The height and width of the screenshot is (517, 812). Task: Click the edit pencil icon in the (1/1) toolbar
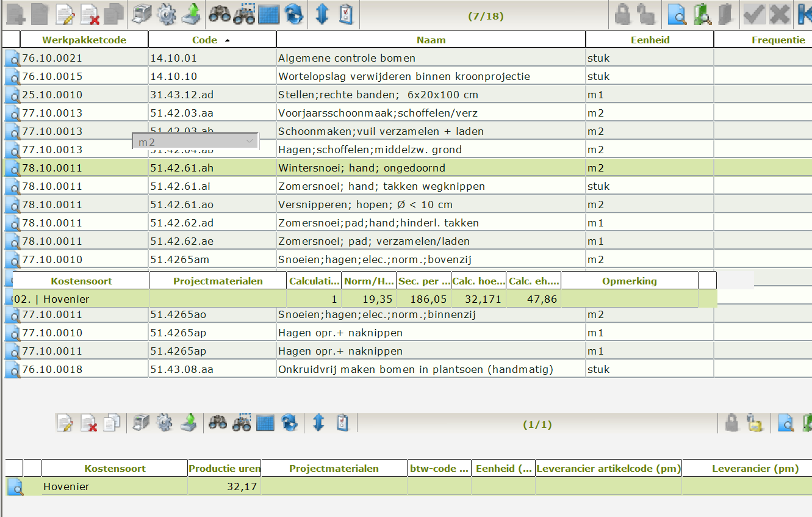click(x=65, y=422)
